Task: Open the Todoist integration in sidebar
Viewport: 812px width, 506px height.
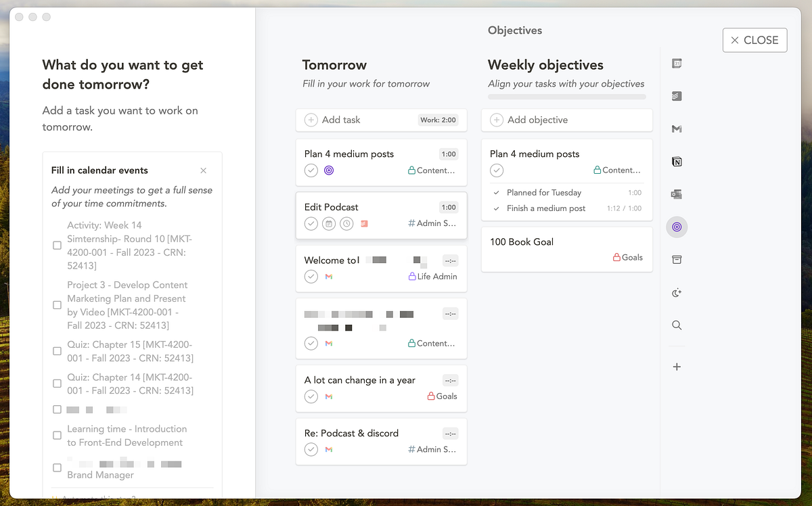Action: click(677, 96)
